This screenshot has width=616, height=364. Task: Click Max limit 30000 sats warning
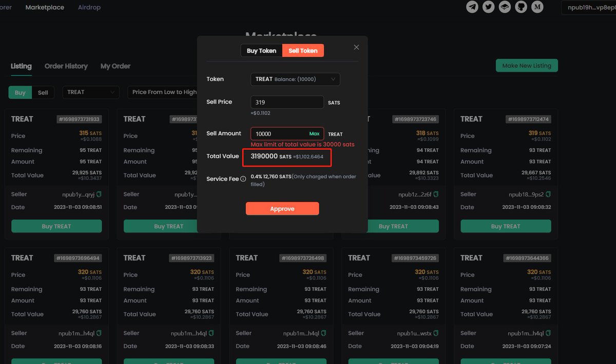[x=302, y=145]
